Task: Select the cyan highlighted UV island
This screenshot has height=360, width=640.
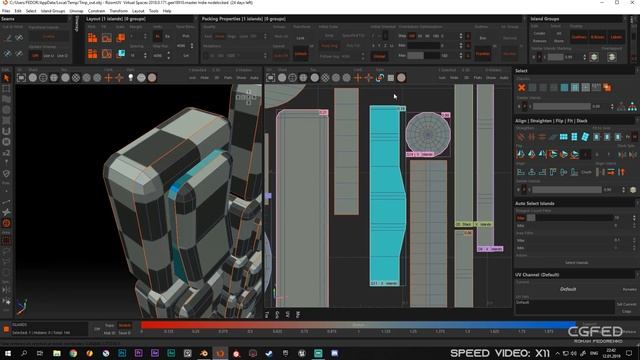Action: tap(384, 196)
